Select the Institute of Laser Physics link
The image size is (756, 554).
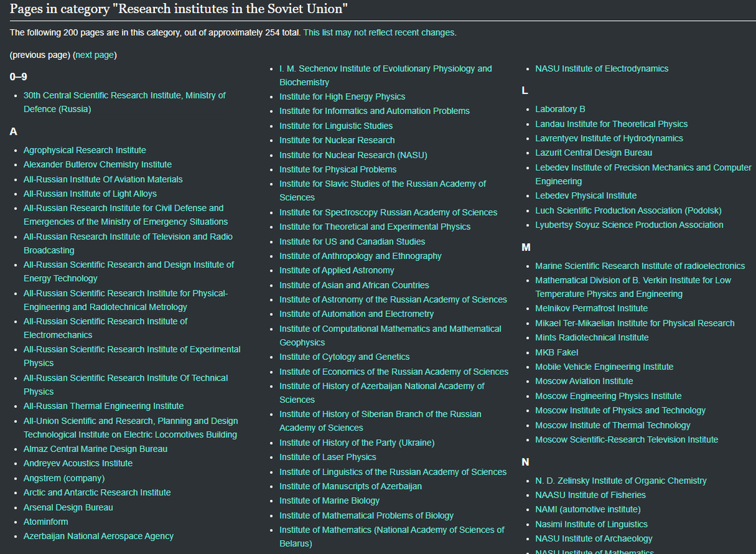[x=328, y=457]
